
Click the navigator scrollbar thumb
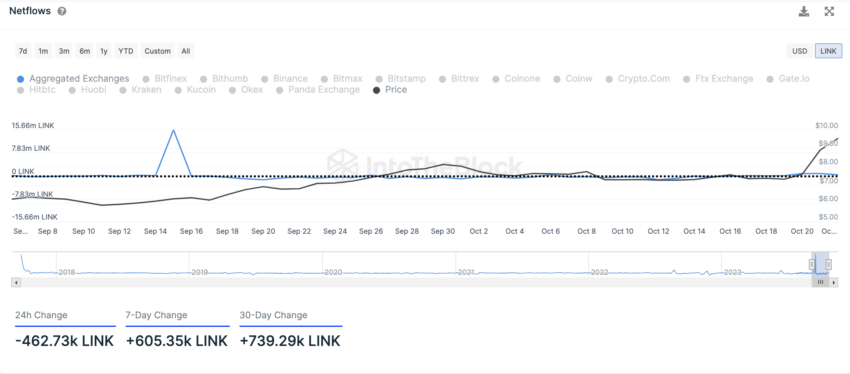(x=820, y=282)
